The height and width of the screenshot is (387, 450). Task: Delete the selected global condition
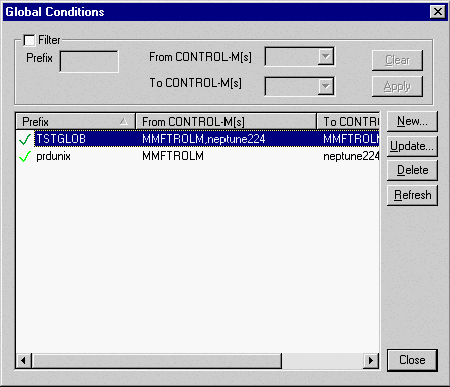pyautogui.click(x=412, y=170)
